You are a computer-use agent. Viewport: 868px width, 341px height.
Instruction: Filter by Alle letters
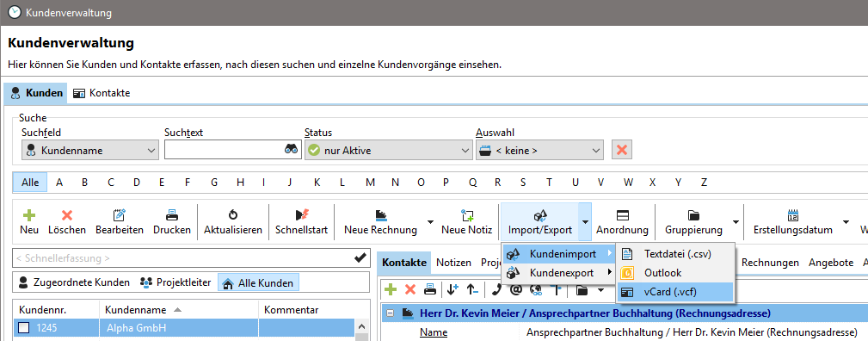30,182
